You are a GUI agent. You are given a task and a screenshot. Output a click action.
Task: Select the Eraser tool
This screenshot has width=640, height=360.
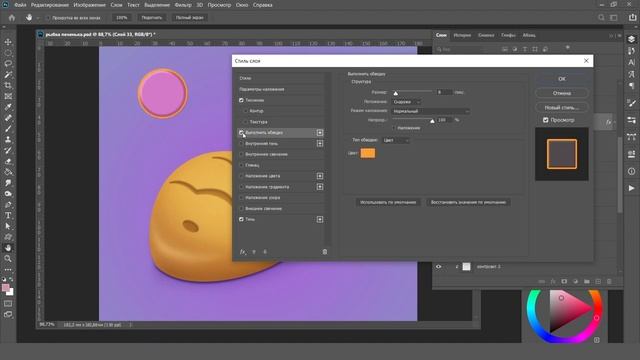[x=8, y=161]
